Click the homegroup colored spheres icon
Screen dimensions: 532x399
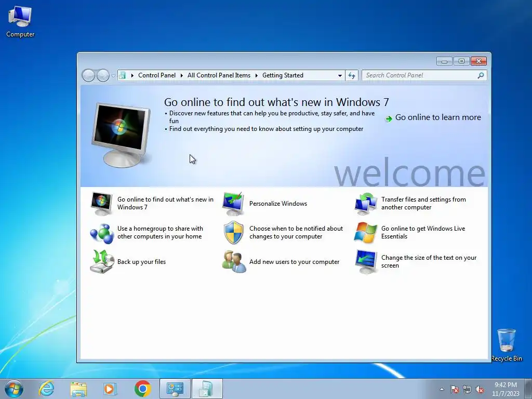101,233
